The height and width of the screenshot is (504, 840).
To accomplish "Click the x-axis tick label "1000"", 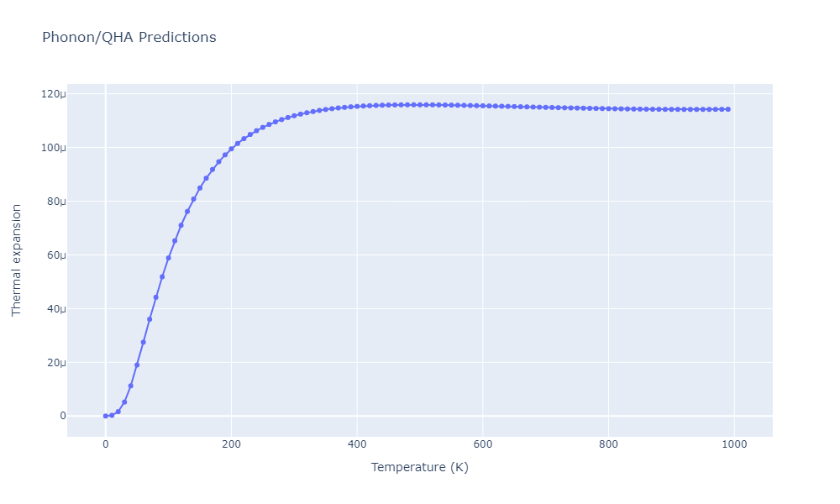I will click(734, 444).
